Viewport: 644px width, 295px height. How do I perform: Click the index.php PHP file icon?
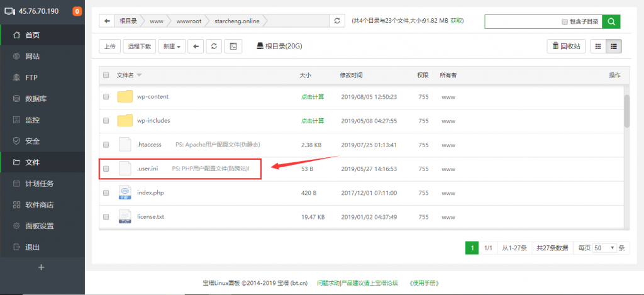coord(125,192)
